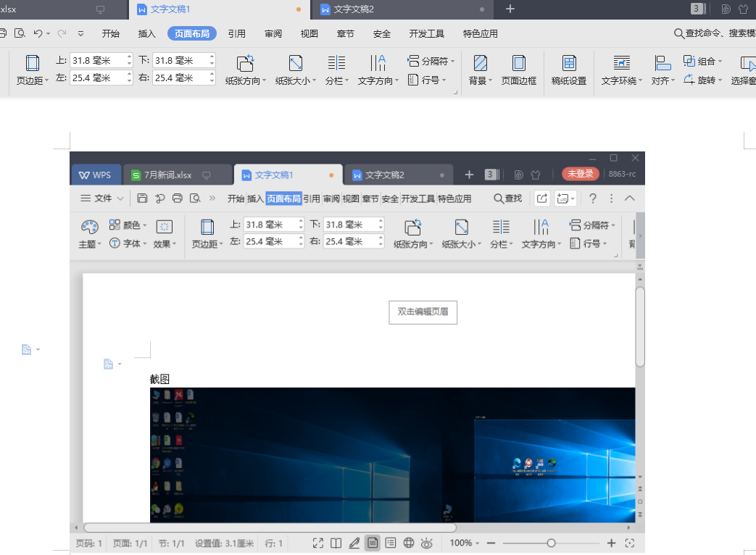Increase the 右 right margin with the outer ribbon stepper up arrow
This screenshot has width=756, height=555.
[x=212, y=74]
